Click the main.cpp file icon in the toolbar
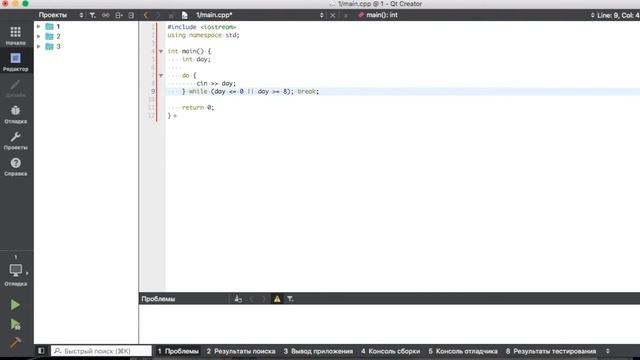The height and width of the screenshot is (360, 640). pyautogui.click(x=184, y=15)
